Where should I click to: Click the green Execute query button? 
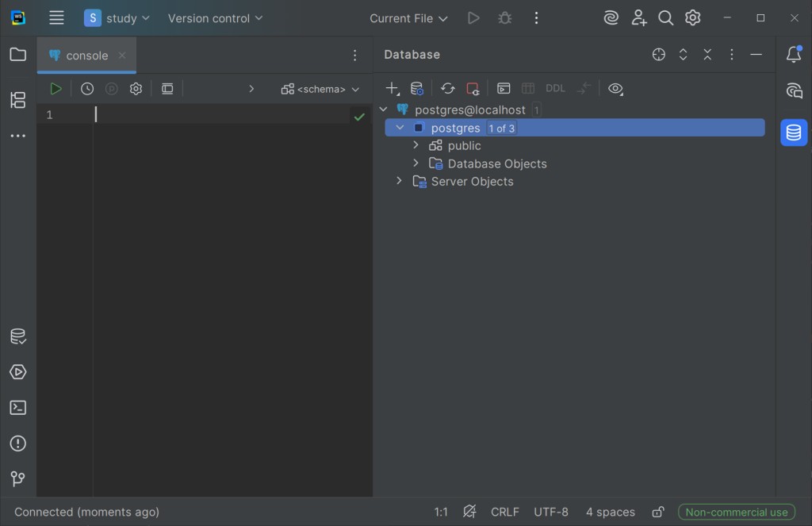(x=56, y=89)
